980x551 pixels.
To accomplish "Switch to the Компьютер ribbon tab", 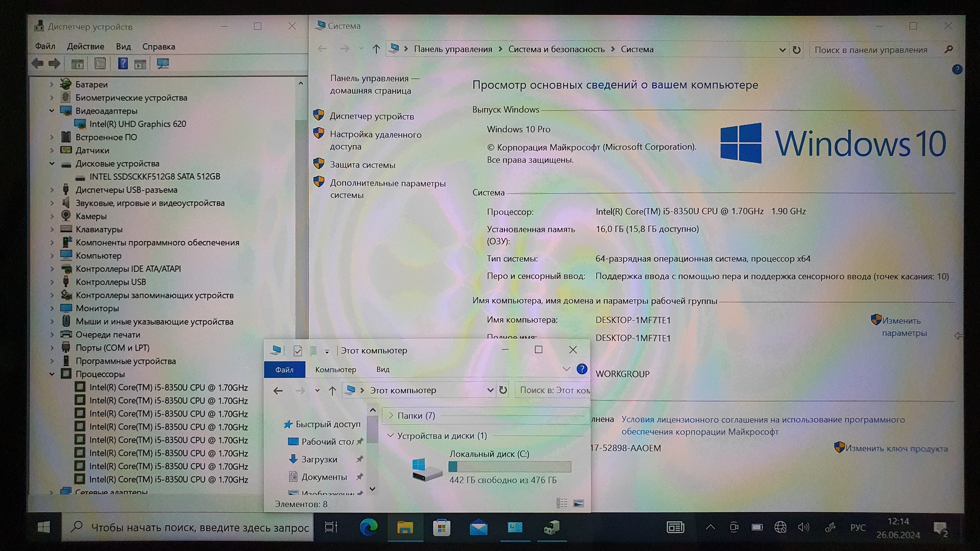I will click(x=335, y=370).
